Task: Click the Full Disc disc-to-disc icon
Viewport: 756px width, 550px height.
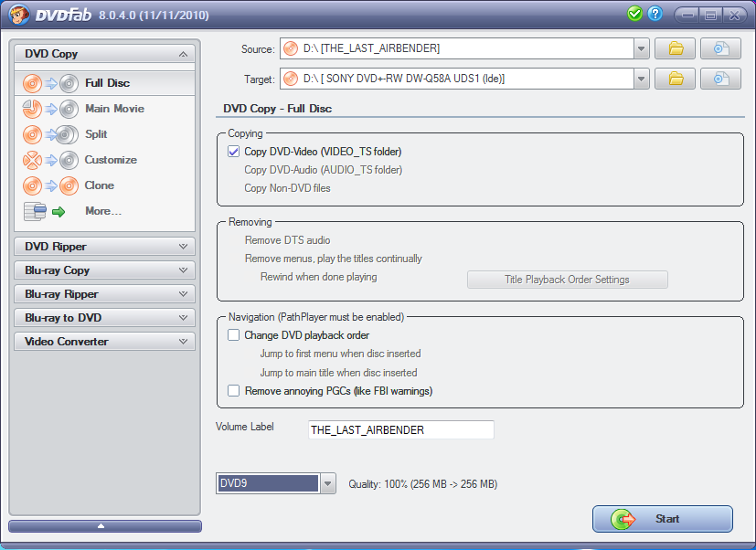Action: (x=50, y=83)
